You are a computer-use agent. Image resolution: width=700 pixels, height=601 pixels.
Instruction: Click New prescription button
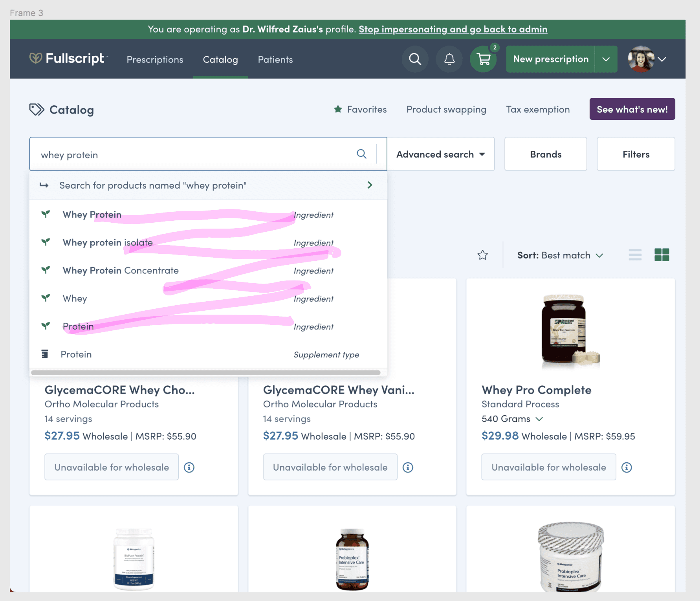(551, 59)
